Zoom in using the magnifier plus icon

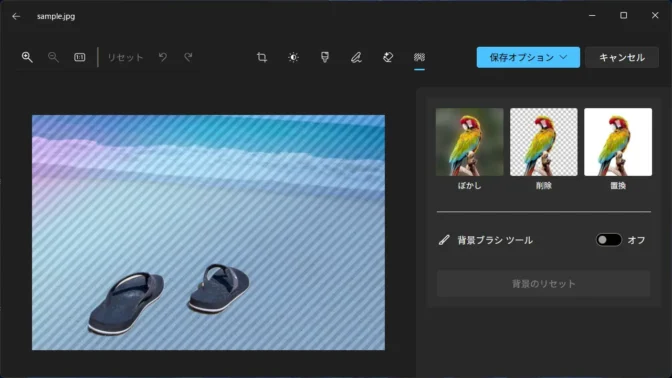pos(27,57)
